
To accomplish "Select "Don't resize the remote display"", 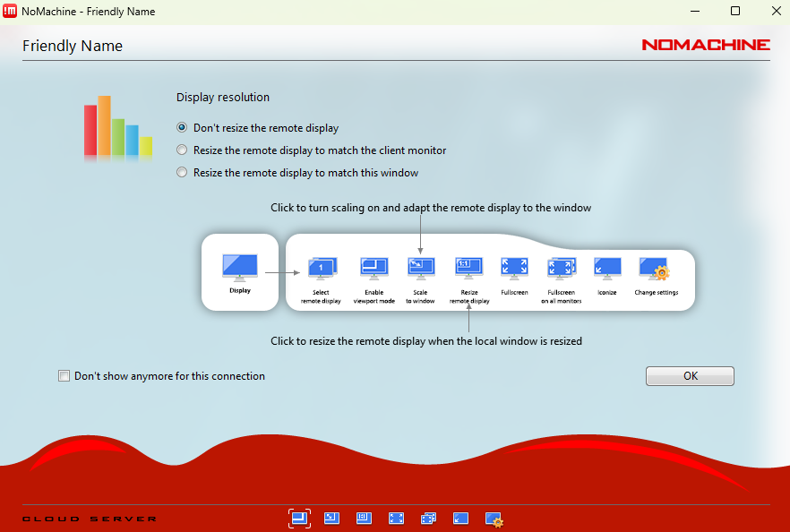I will coord(183,128).
